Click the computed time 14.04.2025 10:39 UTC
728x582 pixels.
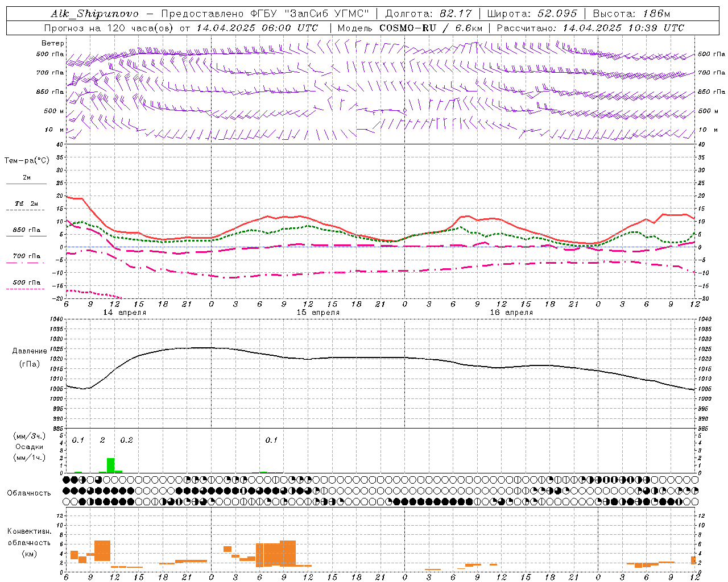pyautogui.click(x=623, y=28)
